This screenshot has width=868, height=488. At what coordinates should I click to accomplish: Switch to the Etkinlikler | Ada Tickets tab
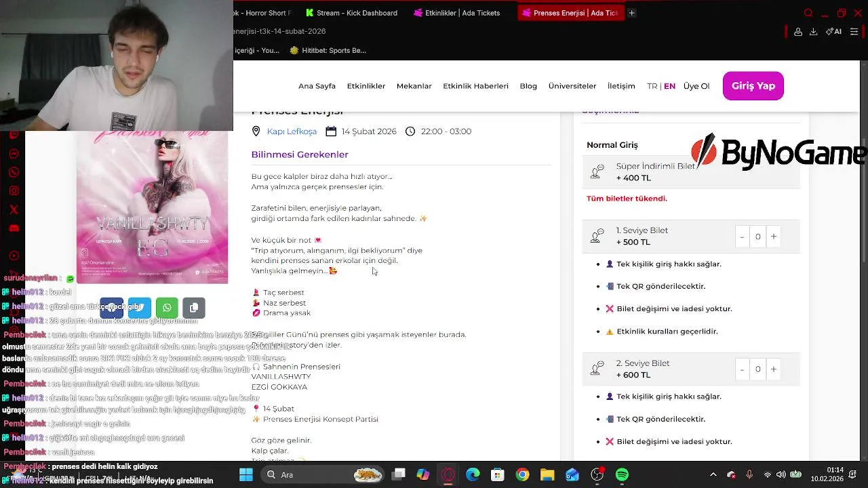(x=456, y=13)
